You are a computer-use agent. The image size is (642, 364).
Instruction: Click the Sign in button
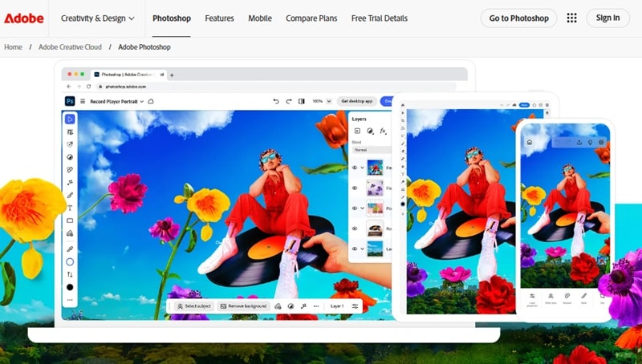click(x=608, y=18)
